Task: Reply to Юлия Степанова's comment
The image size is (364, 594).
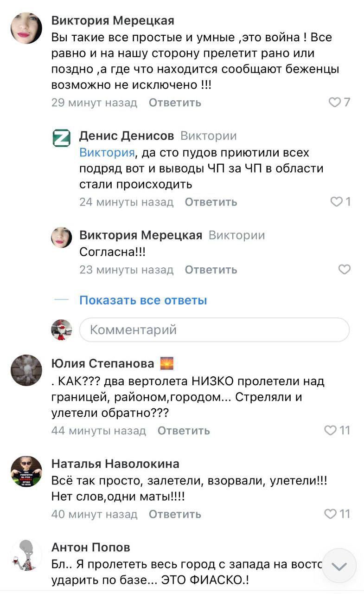Action: point(184,431)
